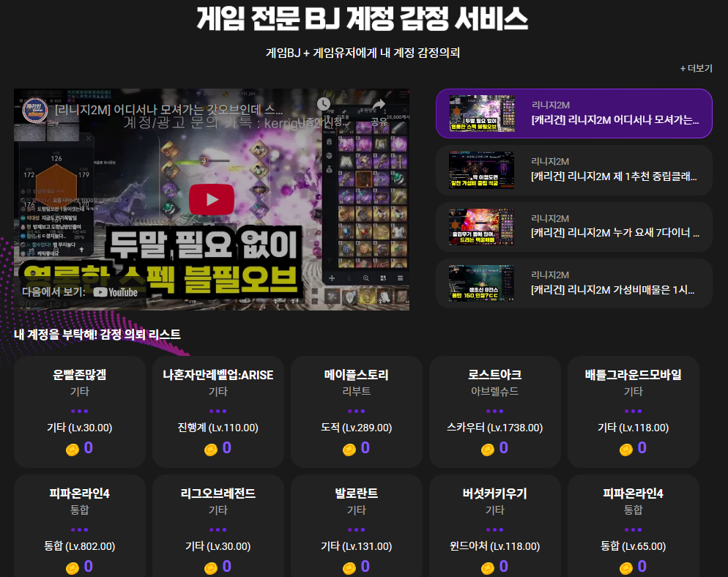Select playlist item 제1추천 중립클래
This screenshot has width=728, height=577.
point(574,171)
